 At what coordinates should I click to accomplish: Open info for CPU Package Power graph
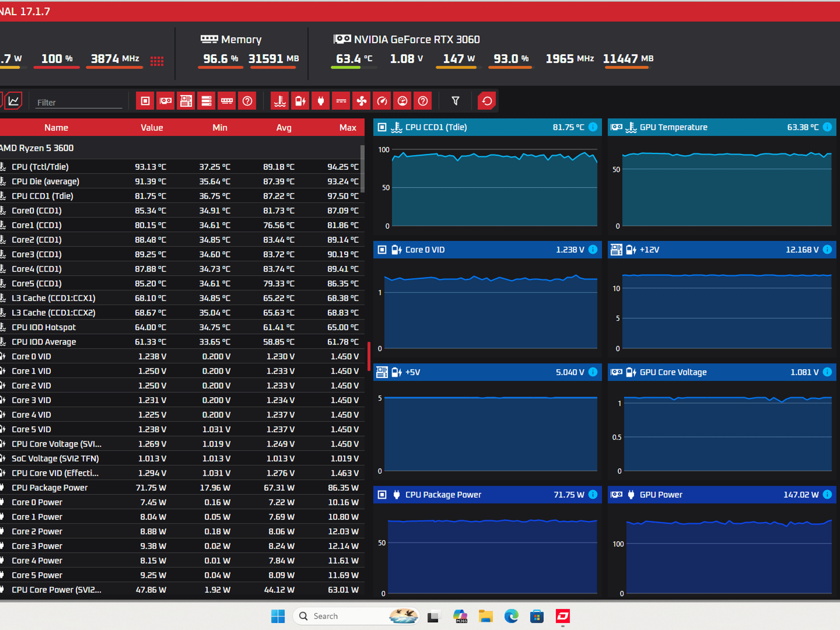tap(593, 495)
